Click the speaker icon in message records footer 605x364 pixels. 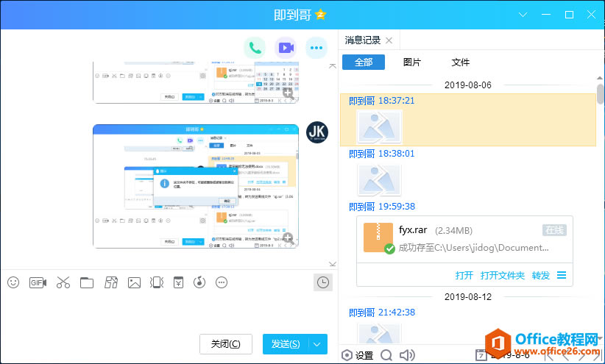click(x=407, y=355)
